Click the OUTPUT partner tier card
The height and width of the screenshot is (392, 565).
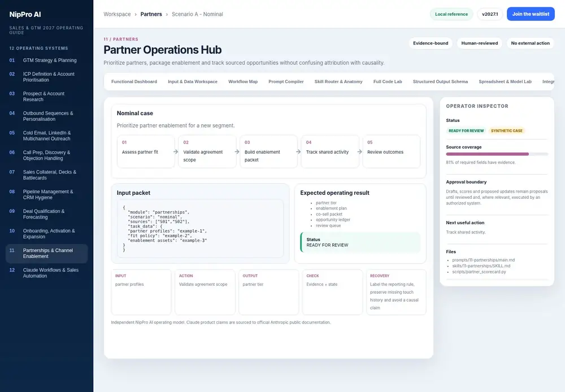point(269,292)
